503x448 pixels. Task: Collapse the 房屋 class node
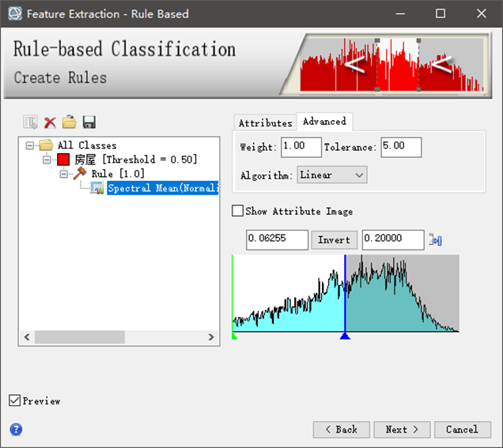click(x=47, y=160)
